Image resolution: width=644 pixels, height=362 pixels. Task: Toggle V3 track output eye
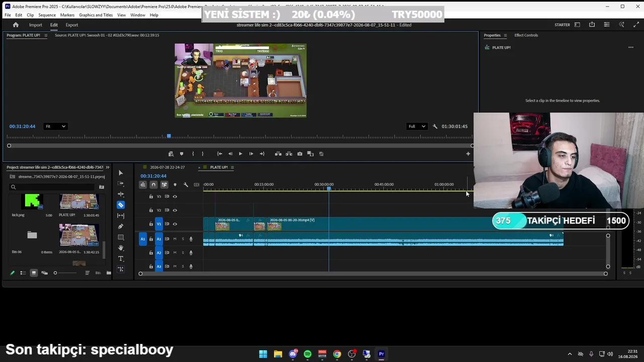175,197
